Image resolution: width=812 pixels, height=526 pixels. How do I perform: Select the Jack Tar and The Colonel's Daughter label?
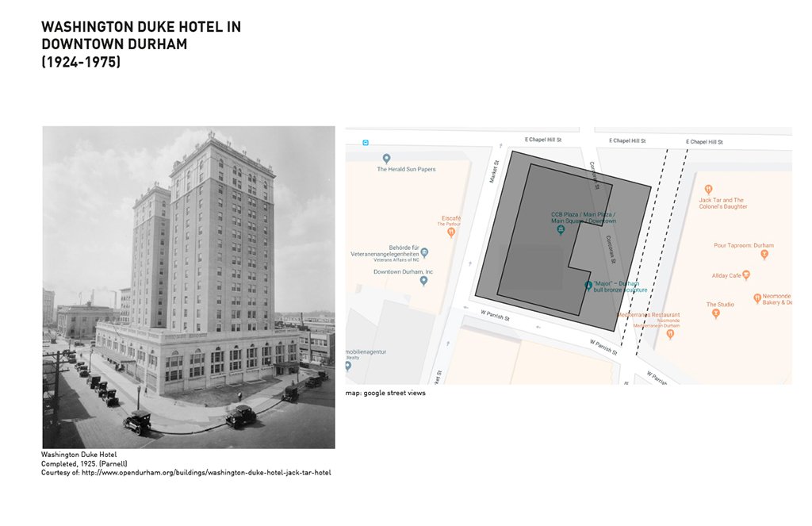pyautogui.click(x=723, y=203)
